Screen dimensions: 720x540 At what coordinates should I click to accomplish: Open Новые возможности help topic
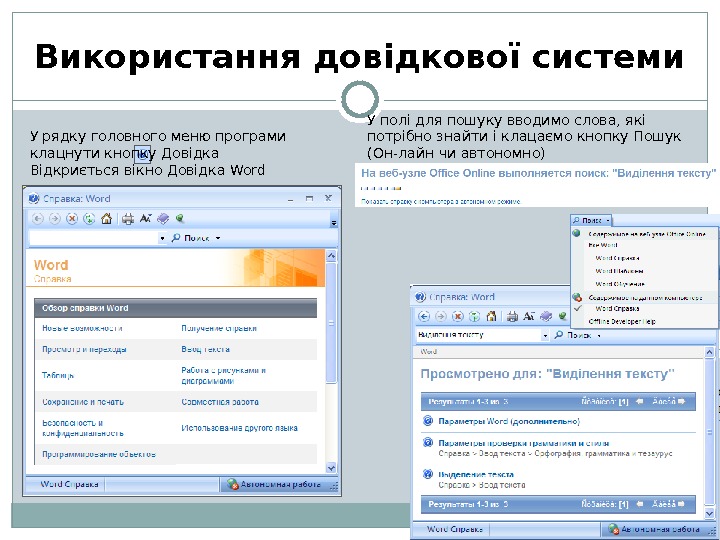pyautogui.click(x=82, y=328)
